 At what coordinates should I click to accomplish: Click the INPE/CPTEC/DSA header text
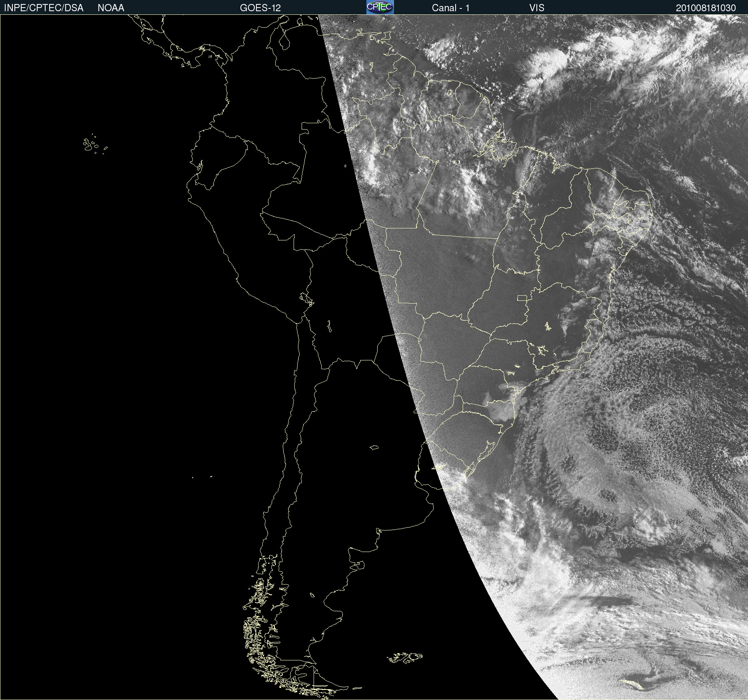point(44,8)
